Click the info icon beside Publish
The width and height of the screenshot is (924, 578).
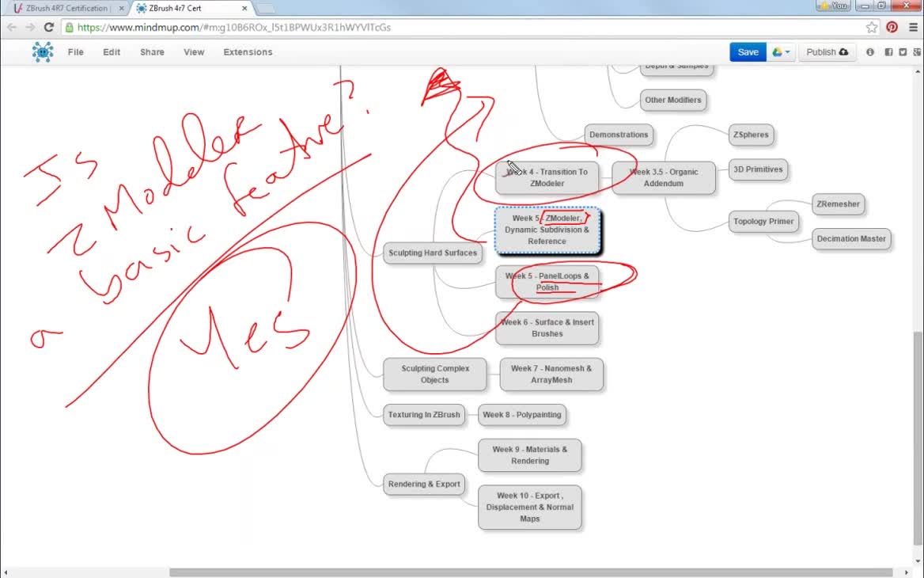point(869,52)
